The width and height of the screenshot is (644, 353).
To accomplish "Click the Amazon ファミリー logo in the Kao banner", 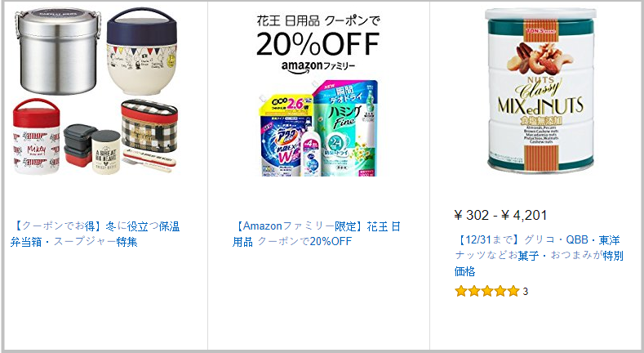I will [x=318, y=66].
